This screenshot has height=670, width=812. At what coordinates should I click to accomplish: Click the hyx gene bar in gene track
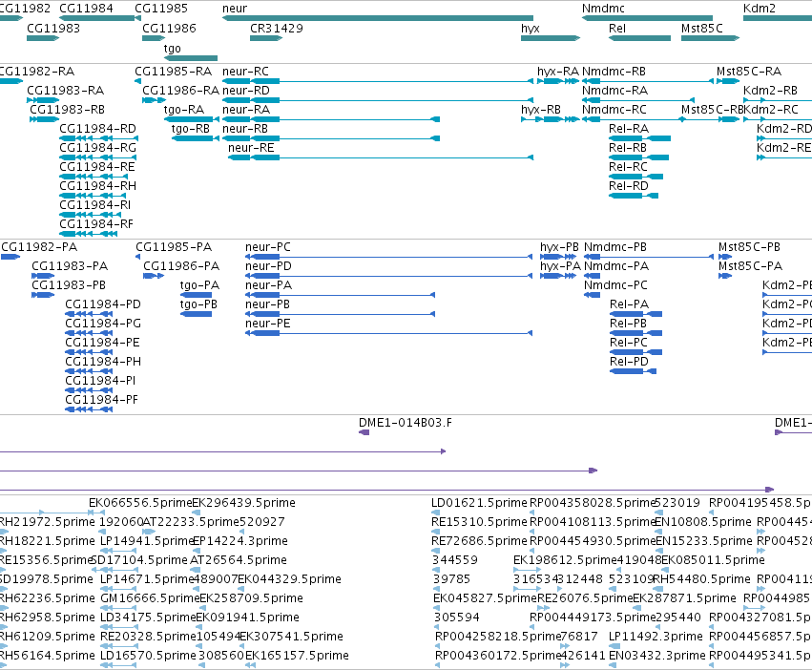coord(550,38)
